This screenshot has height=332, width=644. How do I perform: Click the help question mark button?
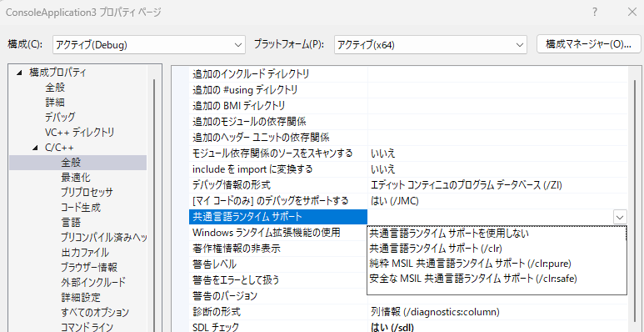pyautogui.click(x=594, y=12)
